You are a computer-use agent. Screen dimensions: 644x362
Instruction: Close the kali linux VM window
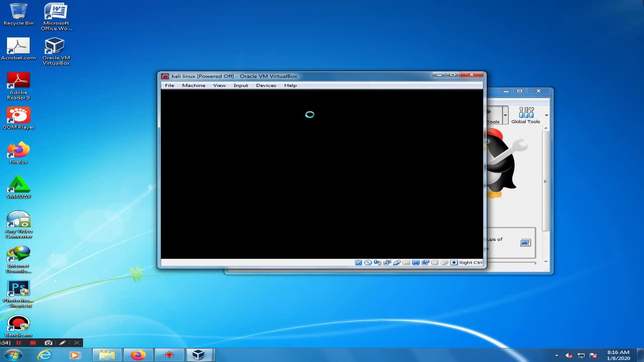pos(471,75)
